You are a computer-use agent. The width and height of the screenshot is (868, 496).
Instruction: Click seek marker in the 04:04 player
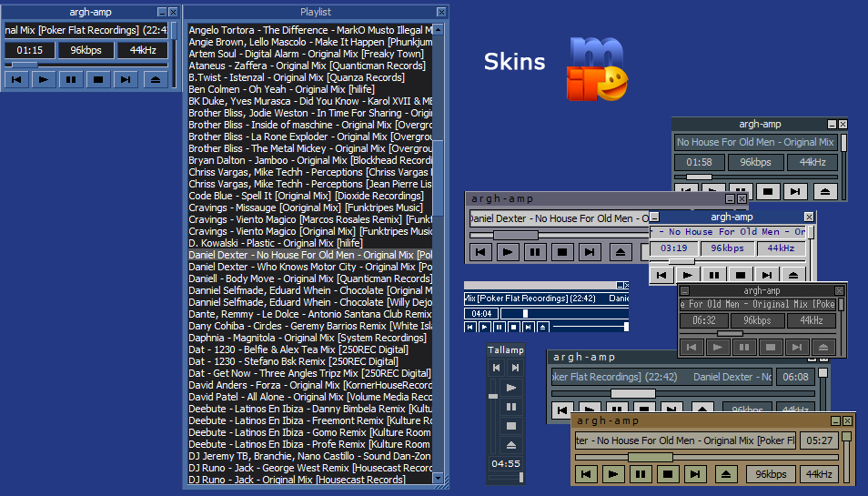point(525,313)
